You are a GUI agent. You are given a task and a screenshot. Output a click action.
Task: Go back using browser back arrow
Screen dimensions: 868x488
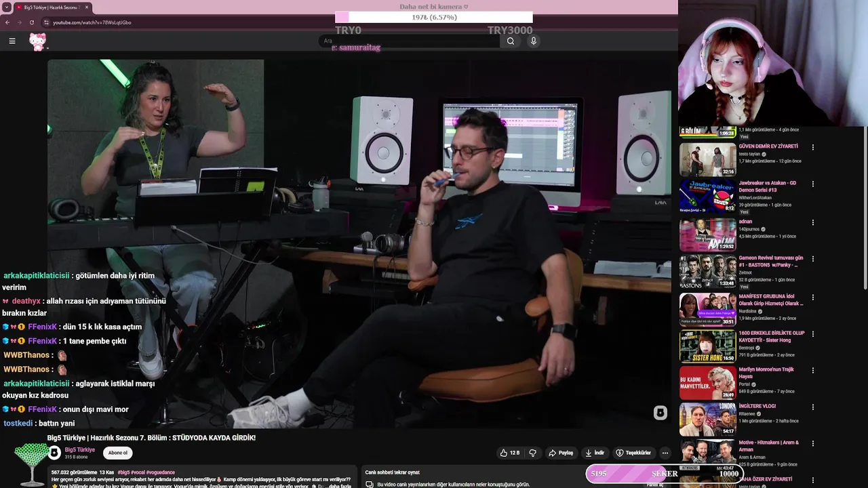click(x=7, y=22)
